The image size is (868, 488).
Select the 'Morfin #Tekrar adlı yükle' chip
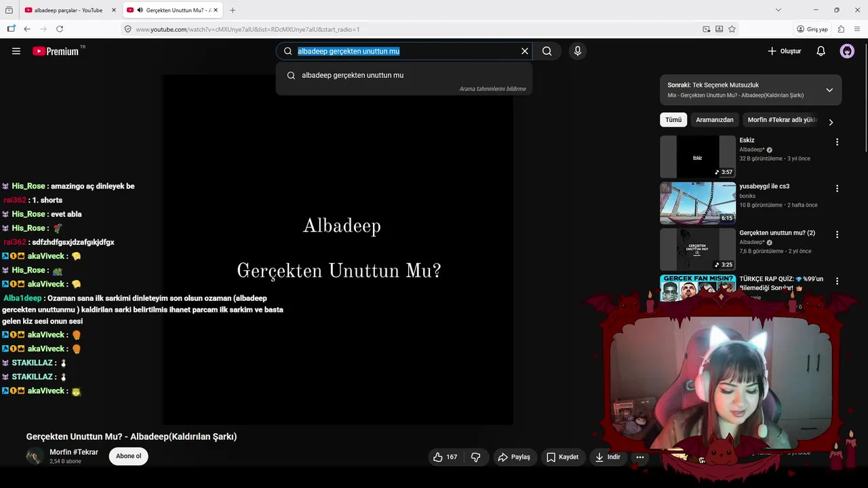pos(782,120)
